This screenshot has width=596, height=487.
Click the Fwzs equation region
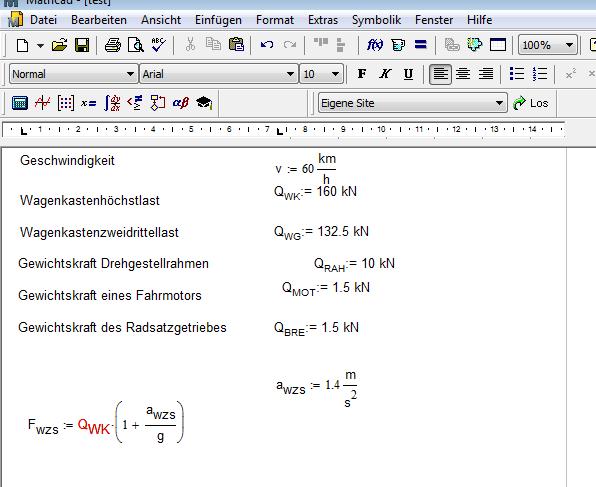tap(106, 423)
